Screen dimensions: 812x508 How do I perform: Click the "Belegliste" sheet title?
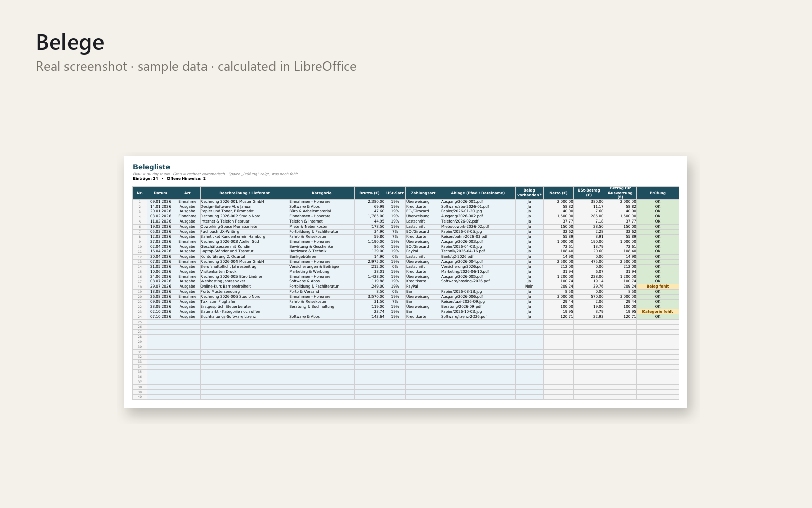(151, 167)
